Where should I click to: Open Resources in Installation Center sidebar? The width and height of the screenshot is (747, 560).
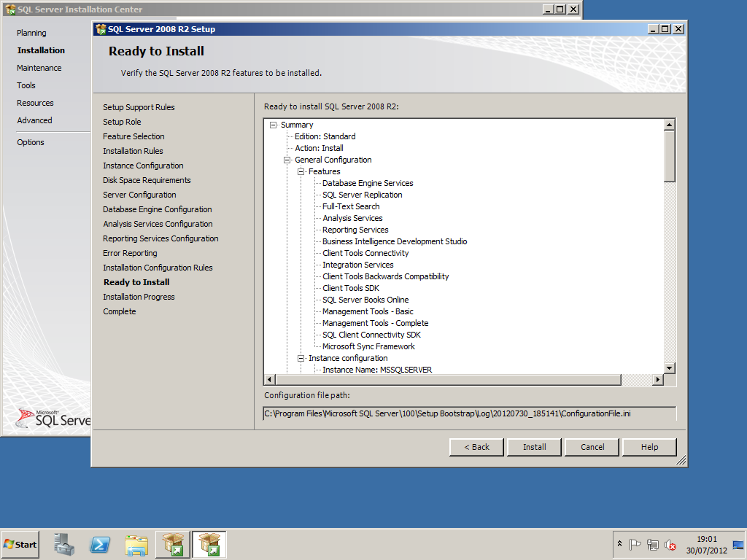(35, 103)
